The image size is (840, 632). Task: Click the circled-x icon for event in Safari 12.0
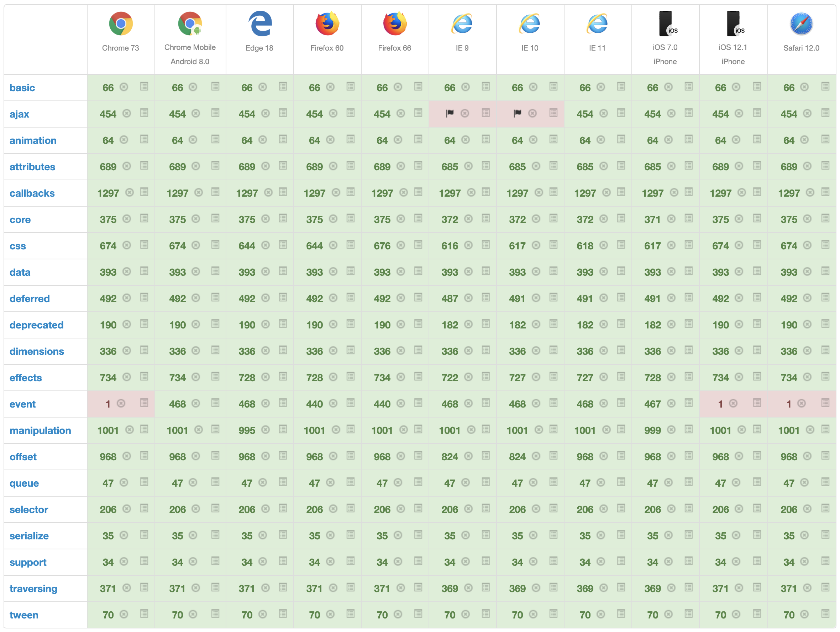[801, 404]
